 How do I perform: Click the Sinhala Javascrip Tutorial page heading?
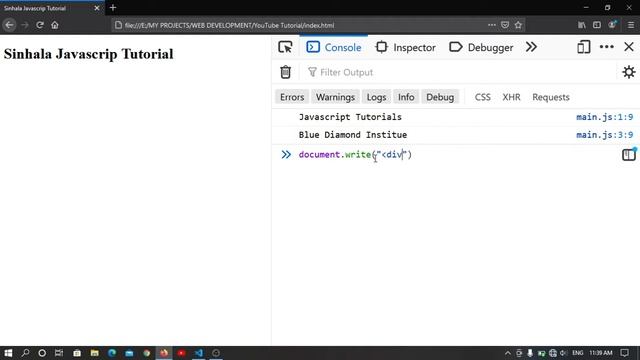pos(89,54)
